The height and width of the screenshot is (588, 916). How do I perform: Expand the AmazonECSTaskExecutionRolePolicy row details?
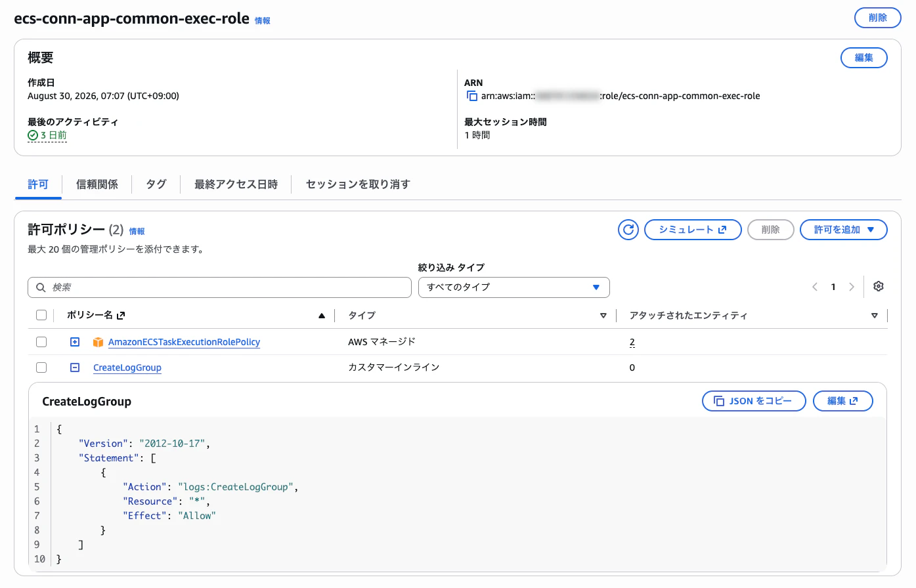pos(75,342)
